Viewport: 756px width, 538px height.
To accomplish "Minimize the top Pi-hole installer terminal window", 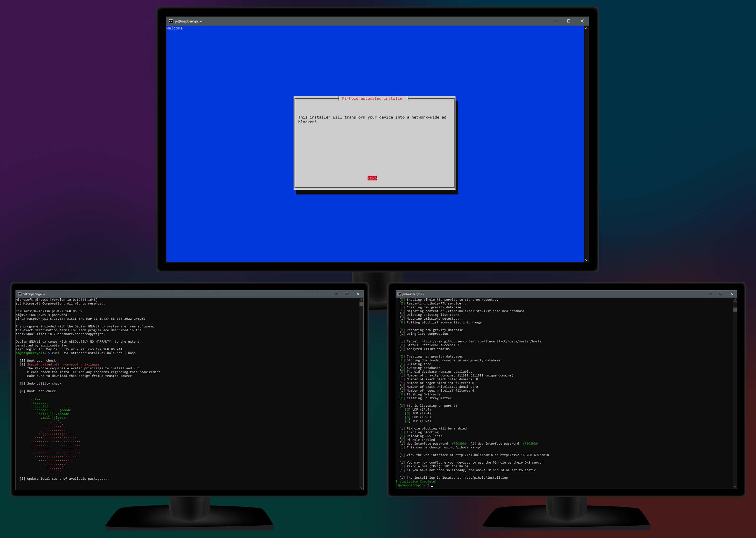I will [556, 21].
